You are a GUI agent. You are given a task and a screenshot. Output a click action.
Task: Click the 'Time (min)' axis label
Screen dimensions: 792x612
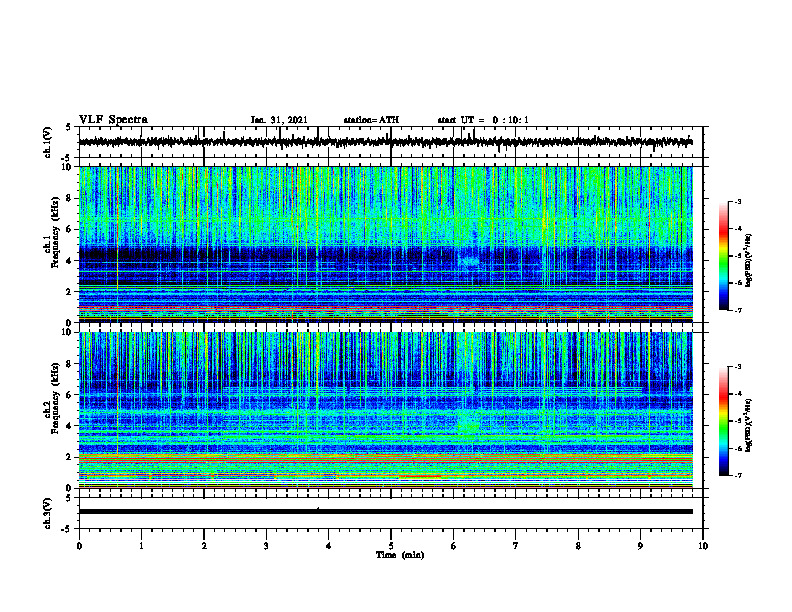[400, 555]
